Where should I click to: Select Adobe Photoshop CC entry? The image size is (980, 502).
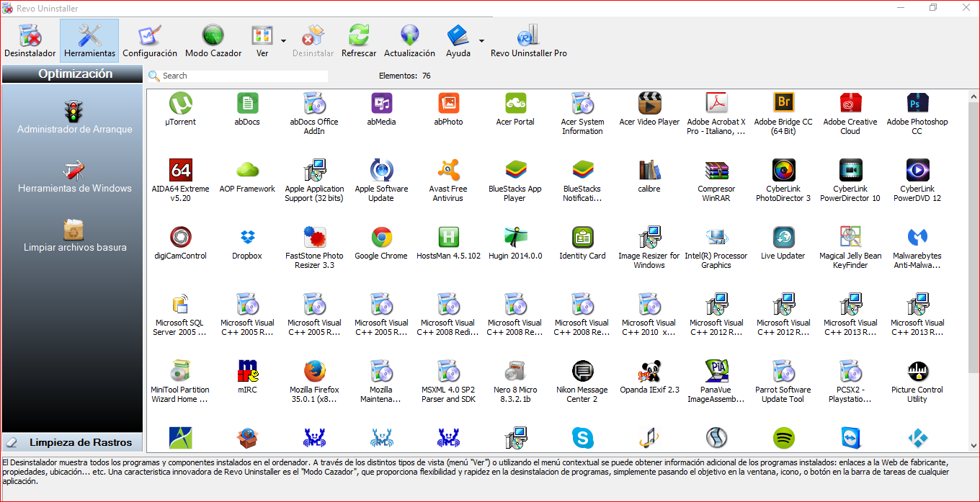(x=917, y=114)
